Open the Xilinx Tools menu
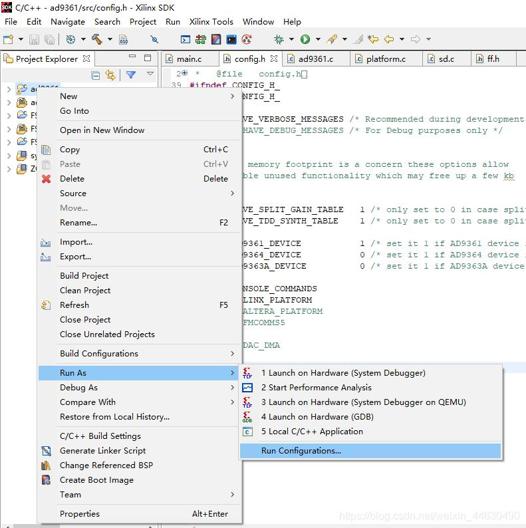The height and width of the screenshot is (528, 526). pos(211,22)
